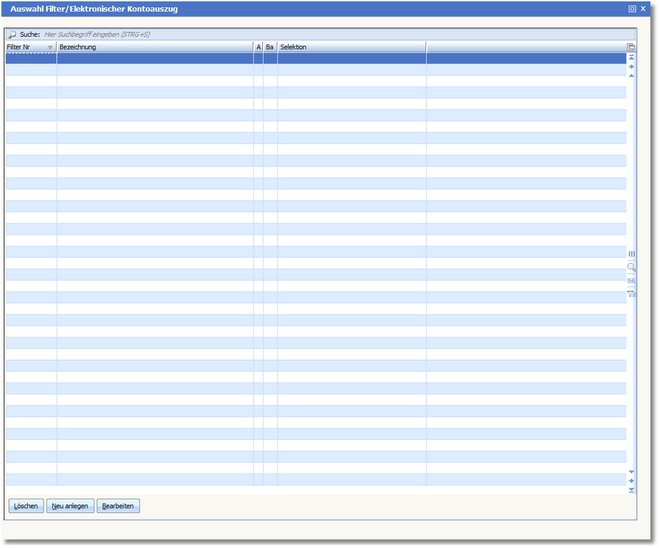Click the Ba column header
The width and height of the screenshot is (659, 548).
coord(270,47)
